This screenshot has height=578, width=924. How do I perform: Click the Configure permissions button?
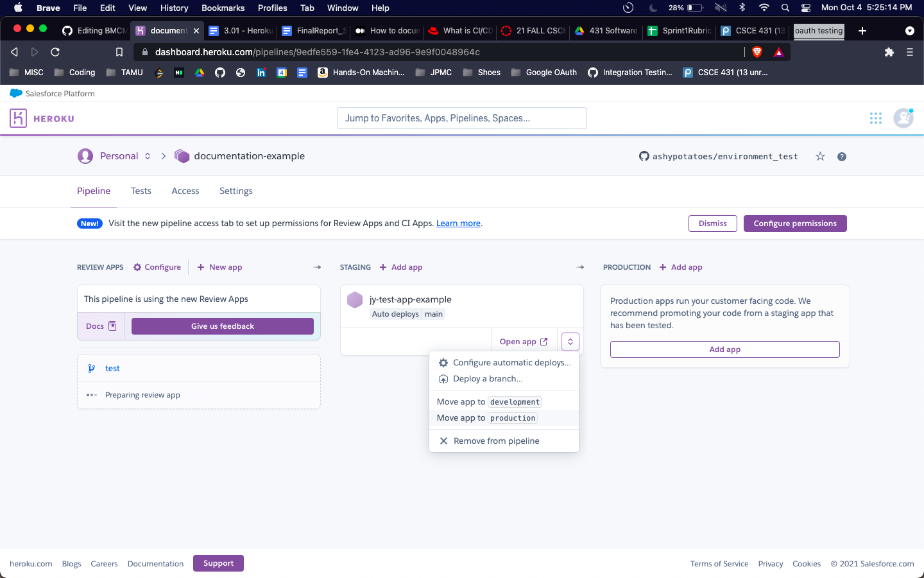click(795, 223)
